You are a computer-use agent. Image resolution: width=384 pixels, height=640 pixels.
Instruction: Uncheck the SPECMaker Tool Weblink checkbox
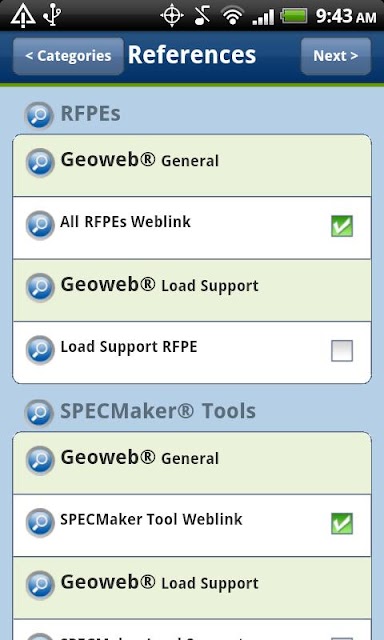(x=342, y=524)
